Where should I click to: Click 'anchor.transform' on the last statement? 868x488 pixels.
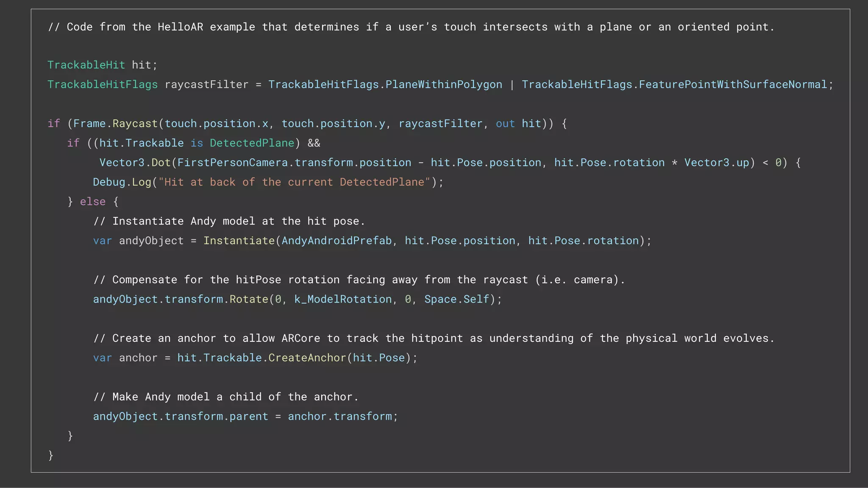pyautogui.click(x=340, y=416)
